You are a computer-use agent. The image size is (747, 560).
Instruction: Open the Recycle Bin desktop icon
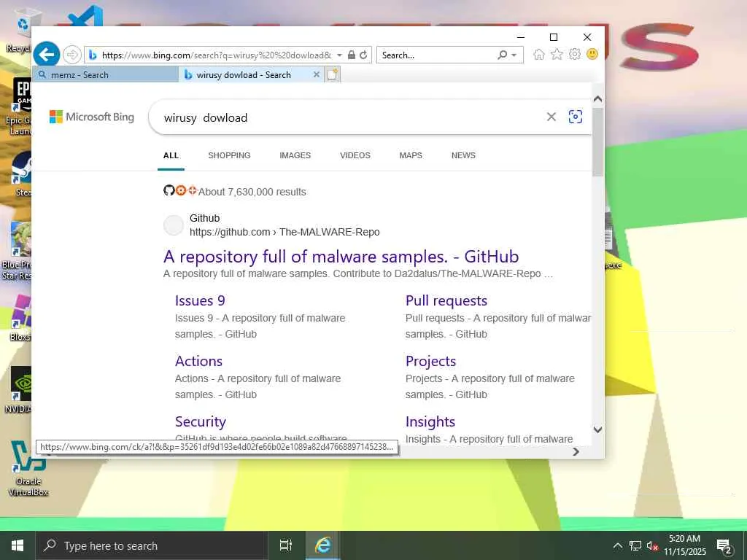tap(19, 31)
